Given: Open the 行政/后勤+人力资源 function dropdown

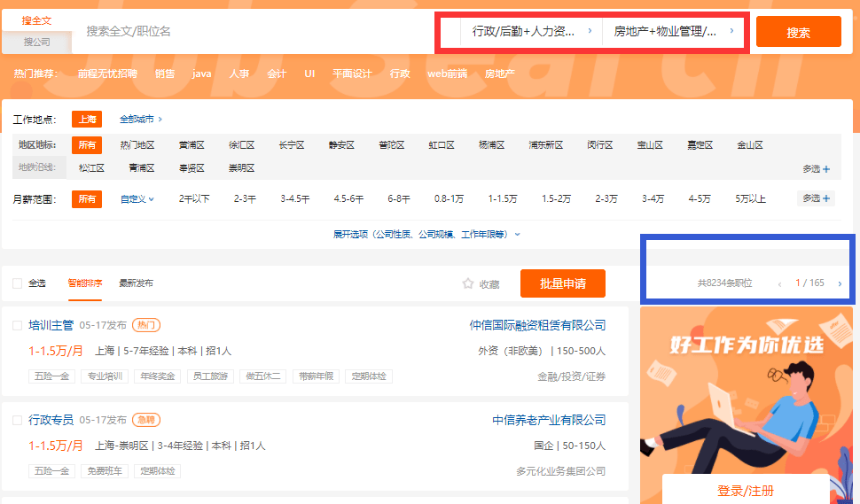Looking at the screenshot, I should tap(531, 31).
